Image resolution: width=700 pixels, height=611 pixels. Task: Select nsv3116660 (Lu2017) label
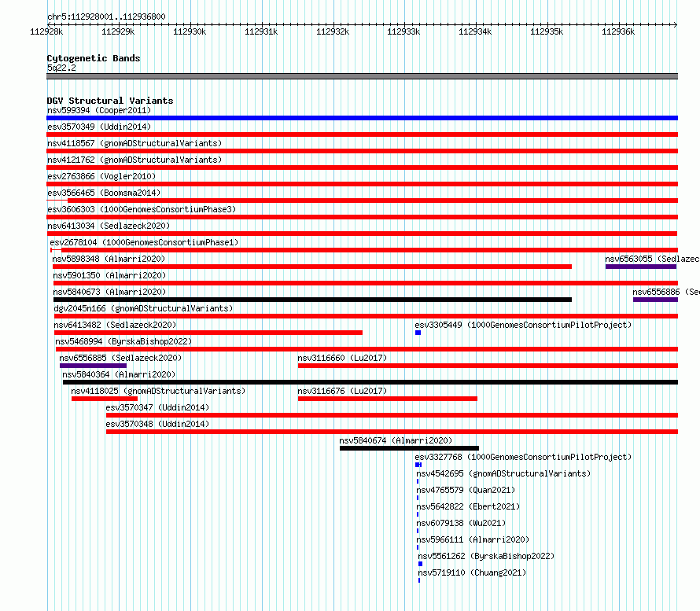(342, 358)
